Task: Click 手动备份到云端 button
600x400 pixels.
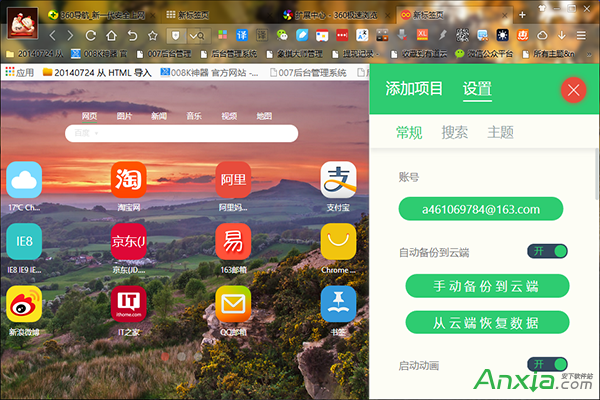Action: coord(487,286)
